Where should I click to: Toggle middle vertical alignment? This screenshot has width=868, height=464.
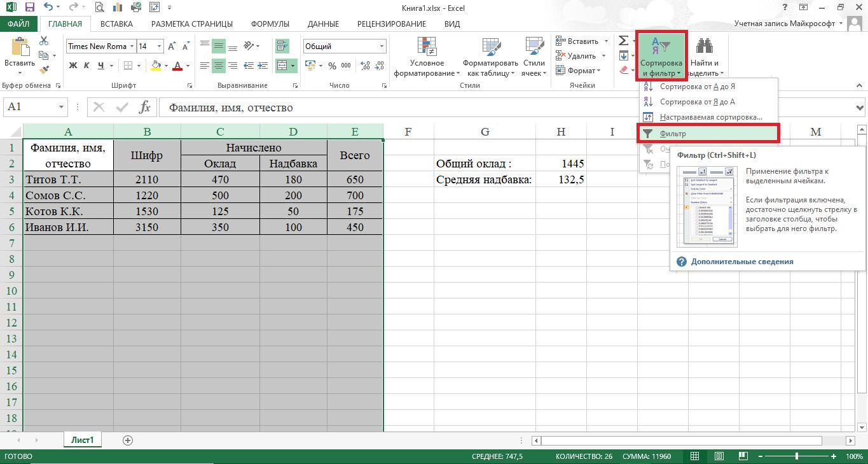pyautogui.click(x=218, y=46)
